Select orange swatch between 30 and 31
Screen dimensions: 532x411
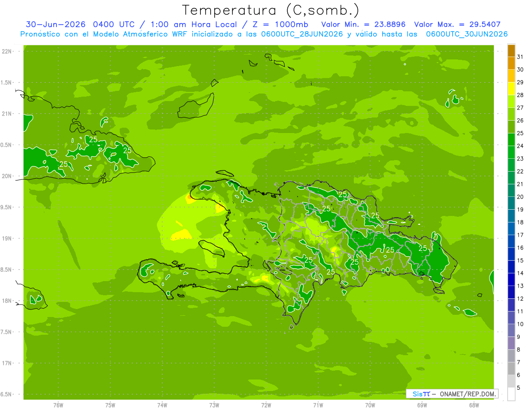511,63
